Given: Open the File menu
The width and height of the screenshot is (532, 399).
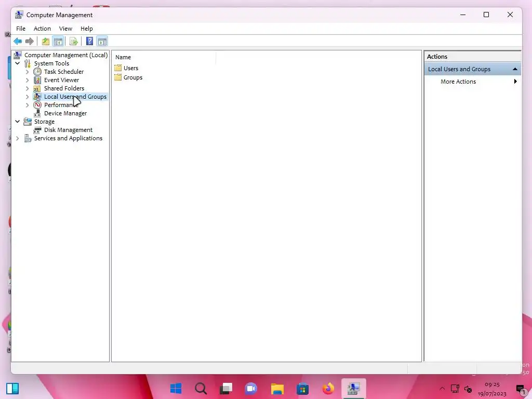Looking at the screenshot, I should pyautogui.click(x=21, y=29).
